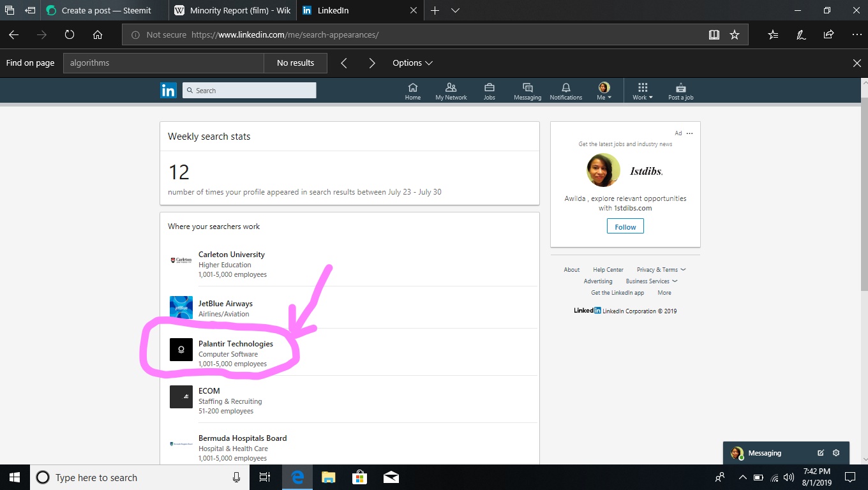
Task: Click browser Refresh button
Action: click(x=70, y=34)
